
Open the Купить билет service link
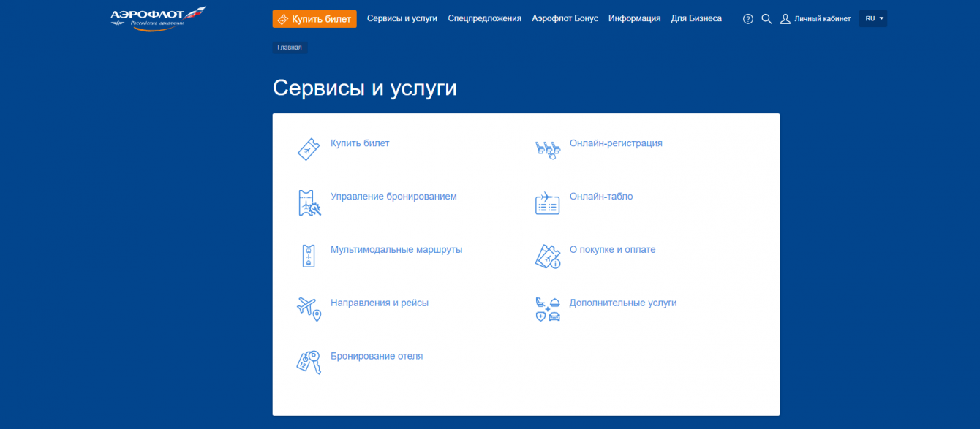point(360,143)
